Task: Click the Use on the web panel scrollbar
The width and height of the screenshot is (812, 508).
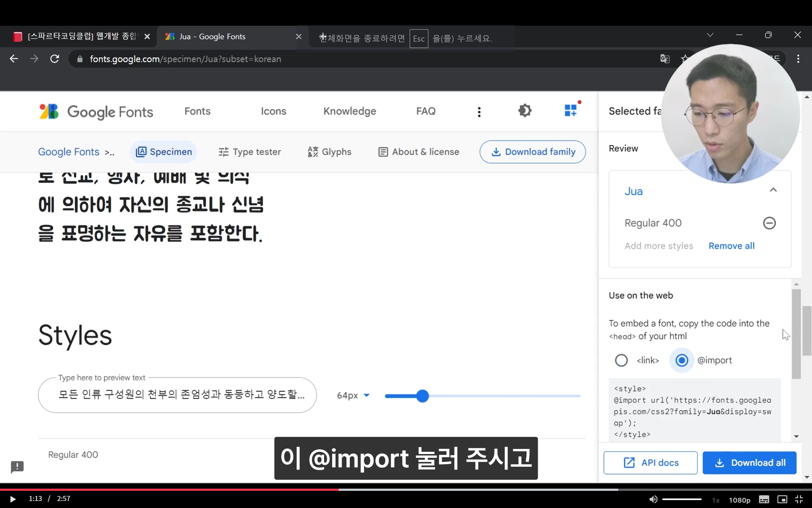Action: [796, 334]
